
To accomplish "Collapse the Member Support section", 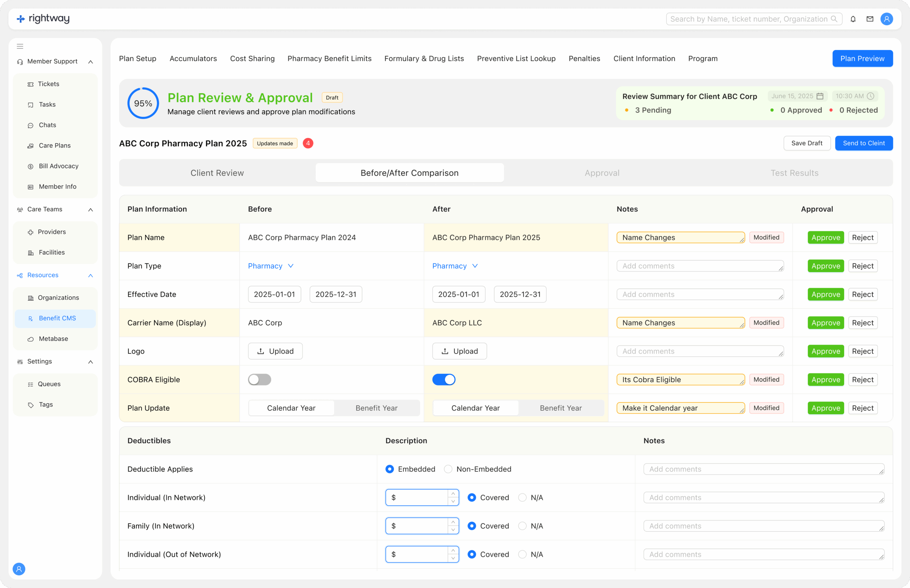I will point(91,61).
